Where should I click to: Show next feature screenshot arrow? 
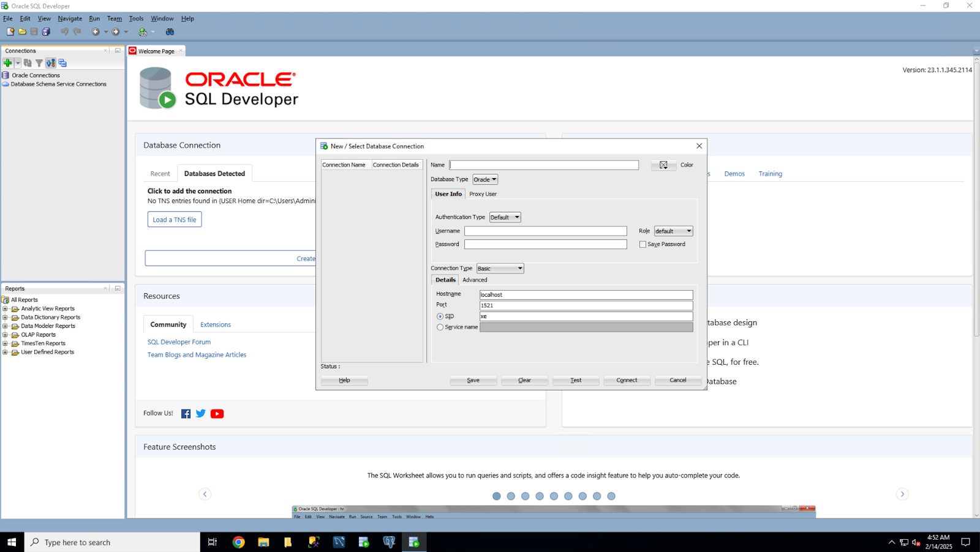point(902,494)
